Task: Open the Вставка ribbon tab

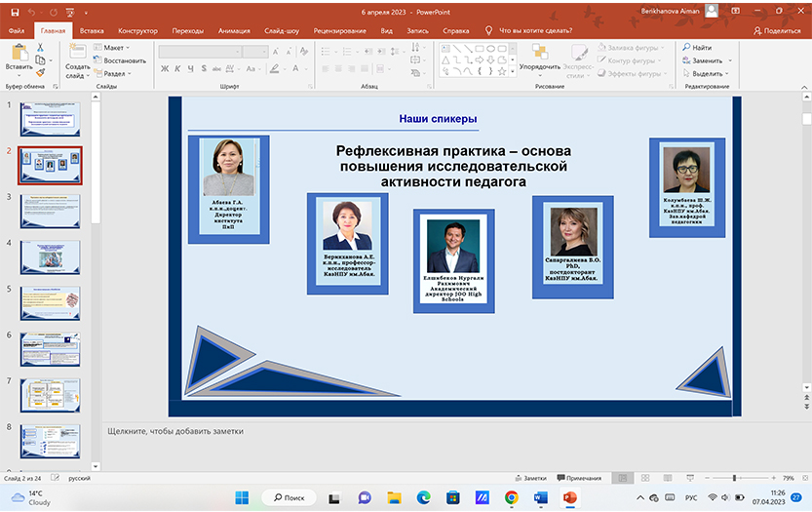Action: (92, 30)
